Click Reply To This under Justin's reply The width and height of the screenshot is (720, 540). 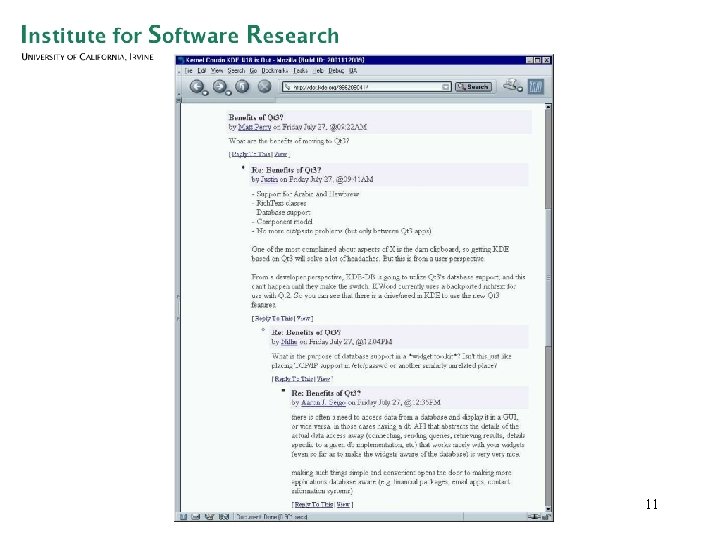coord(274,318)
